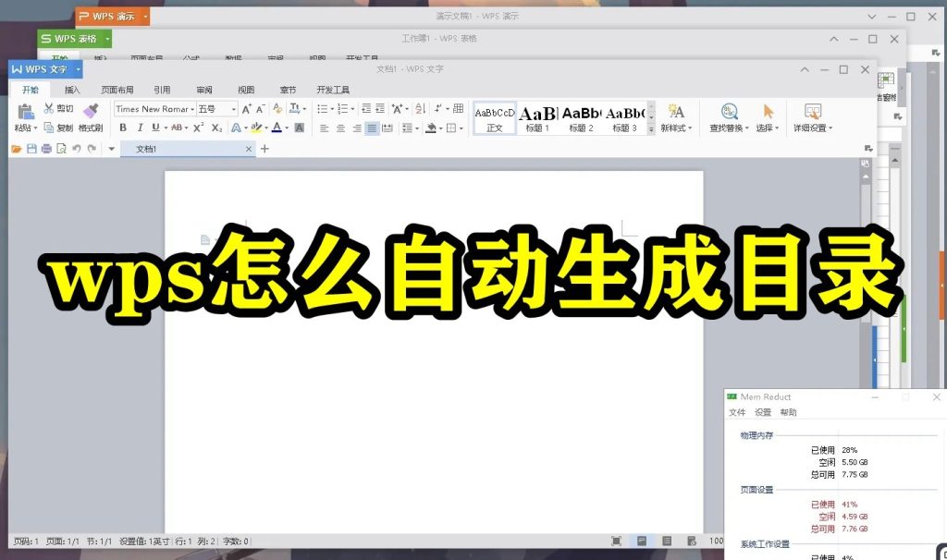Toggle italic formatting
Image resolution: width=947 pixels, height=560 pixels.
[x=140, y=127]
